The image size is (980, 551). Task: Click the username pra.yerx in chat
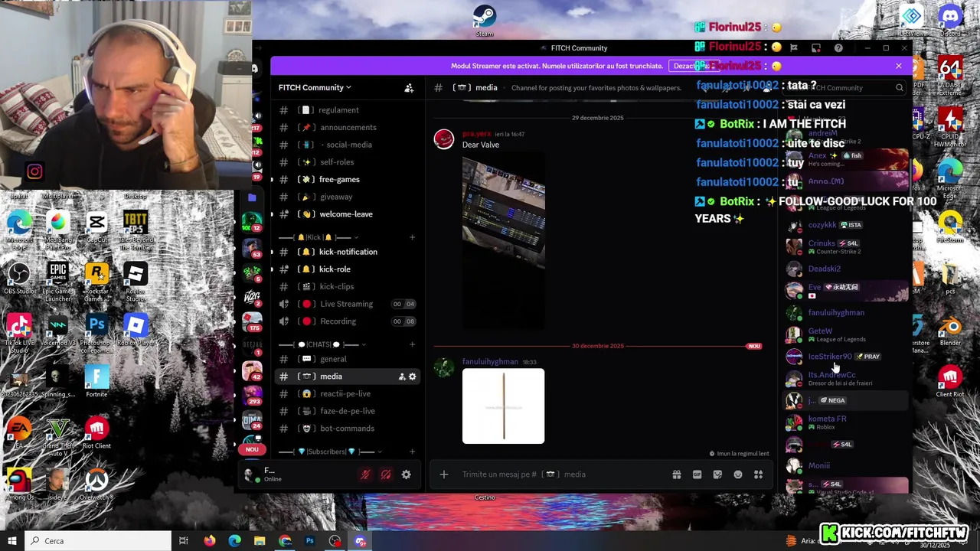coord(477,134)
